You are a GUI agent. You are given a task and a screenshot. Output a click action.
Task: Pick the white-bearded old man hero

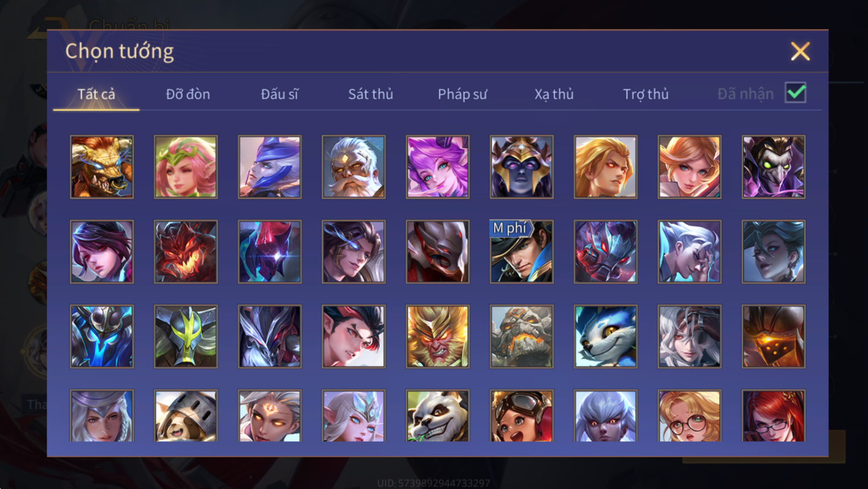353,167
